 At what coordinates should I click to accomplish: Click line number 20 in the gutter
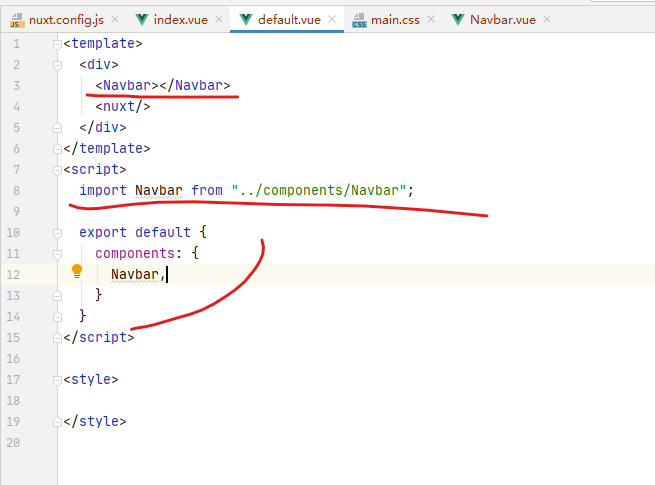13,443
